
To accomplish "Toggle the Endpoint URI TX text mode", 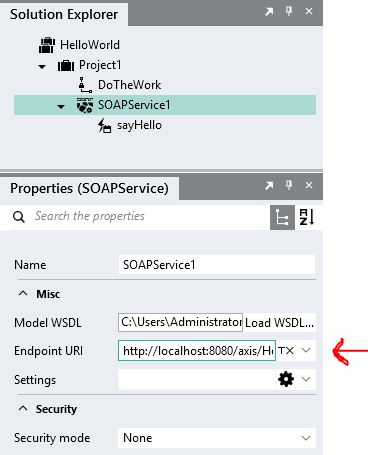I will [286, 351].
